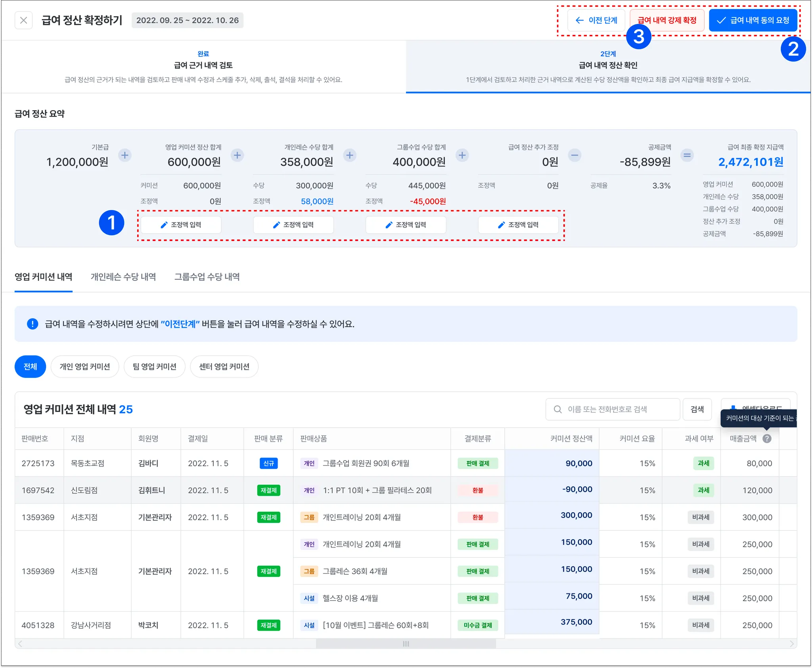Switch to 그룹수업 수당 내역 tab
The height and width of the screenshot is (668, 812).
pos(207,277)
